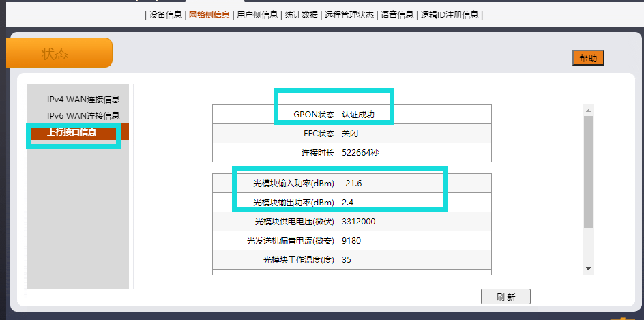
Task: Open IPv4 WAN连接信息 in the sidebar
Action: (x=83, y=99)
